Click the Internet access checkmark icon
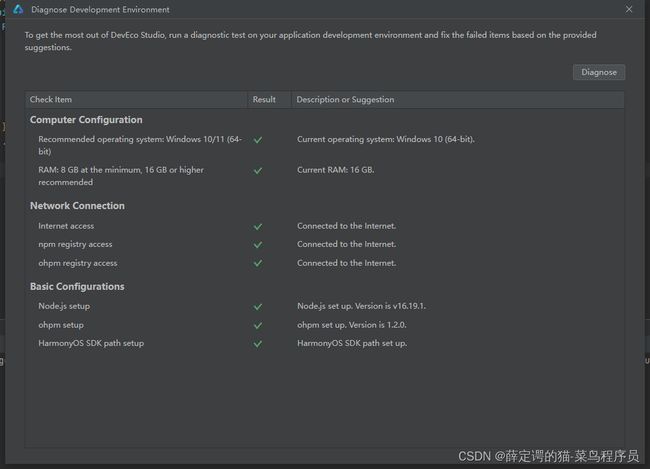650x469 pixels. point(258,227)
